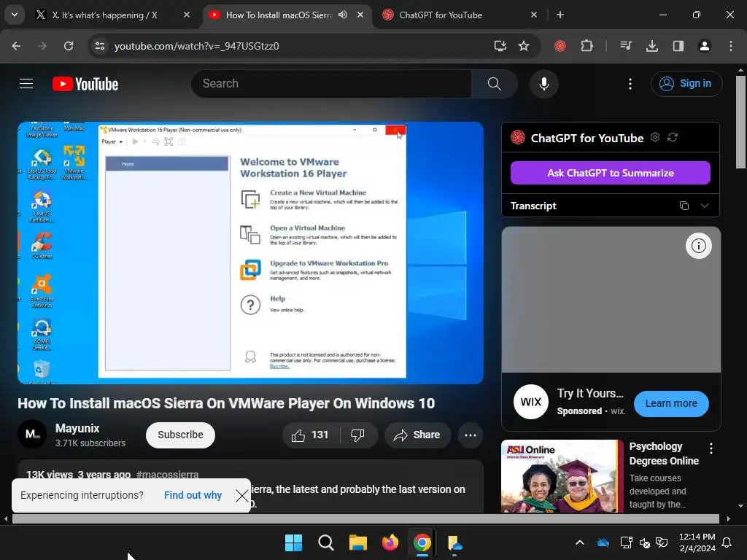747x560 pixels.
Task: Open the Extensions puzzle menu
Action: [x=587, y=46]
